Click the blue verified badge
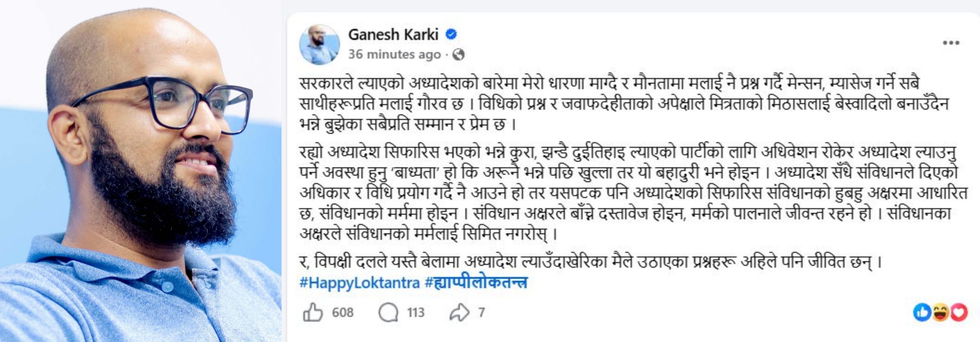Viewport: 980px width, 342px height. point(451,35)
